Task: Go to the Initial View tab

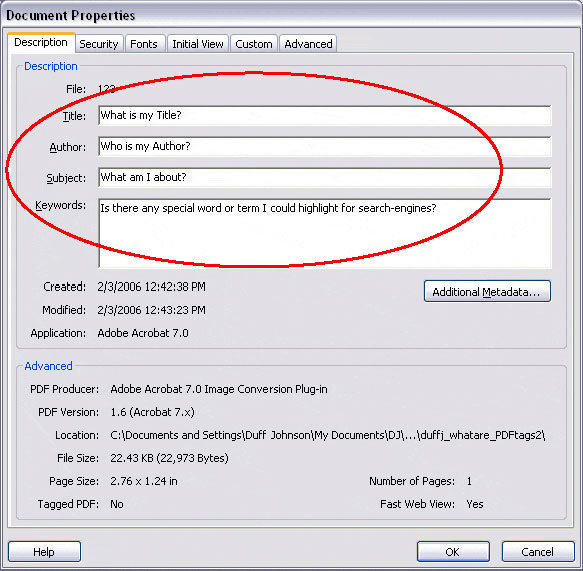Action: 198,44
